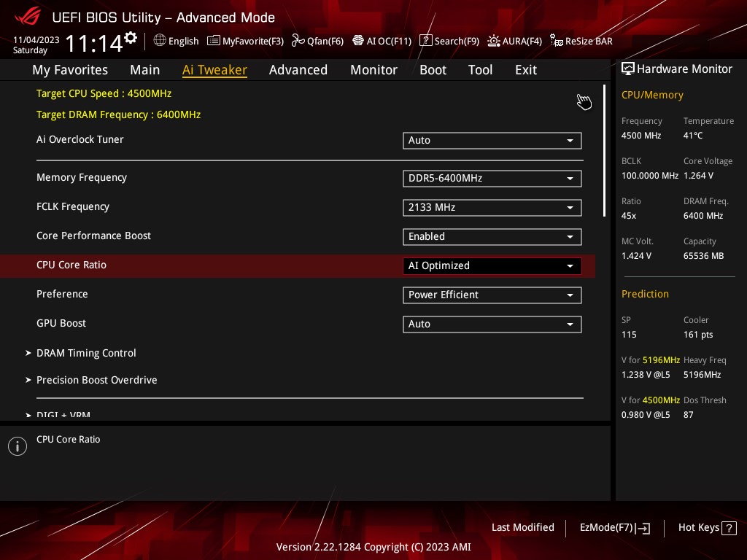Open the AURA lighting icon
Image resolution: width=747 pixels, height=560 pixels.
click(x=494, y=41)
